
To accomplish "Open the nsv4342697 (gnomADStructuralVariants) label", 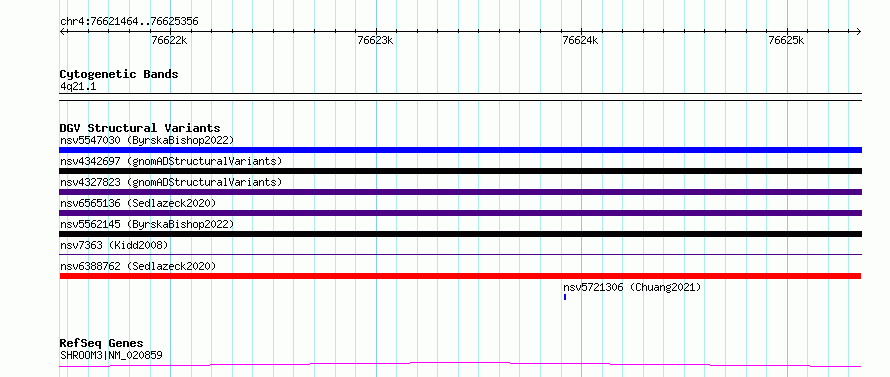I will tap(171, 161).
